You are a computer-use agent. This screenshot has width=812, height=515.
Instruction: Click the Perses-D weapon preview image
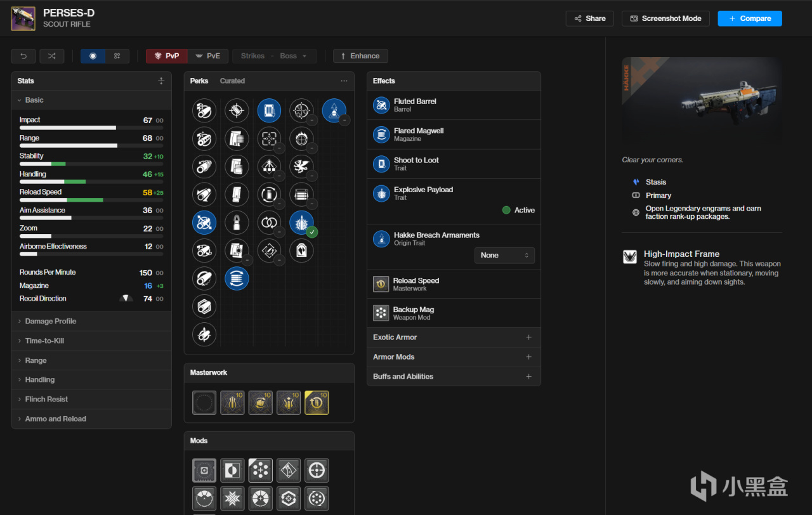702,101
